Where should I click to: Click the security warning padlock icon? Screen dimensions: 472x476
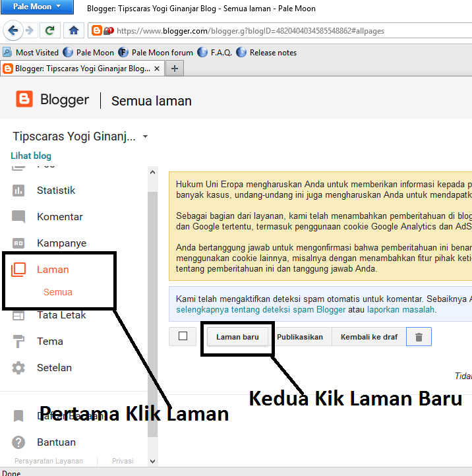click(x=109, y=31)
